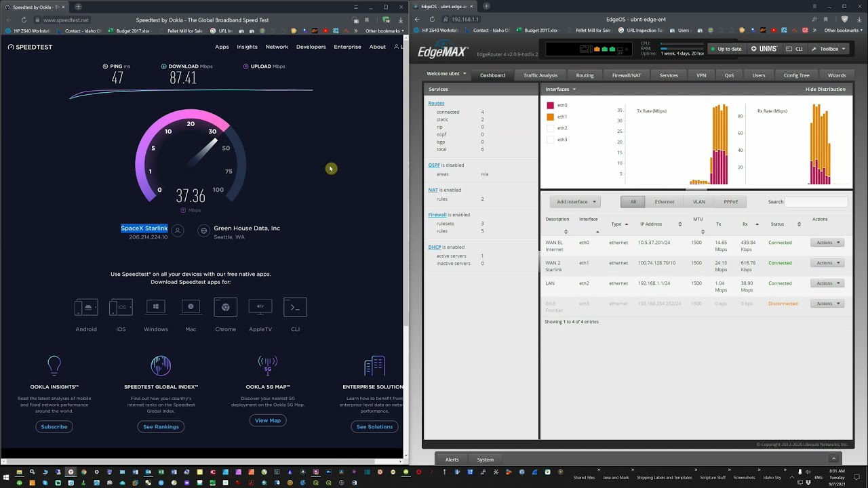The height and width of the screenshot is (488, 868).
Task: Click Hide Distribution in Interfaces panel
Action: 825,89
